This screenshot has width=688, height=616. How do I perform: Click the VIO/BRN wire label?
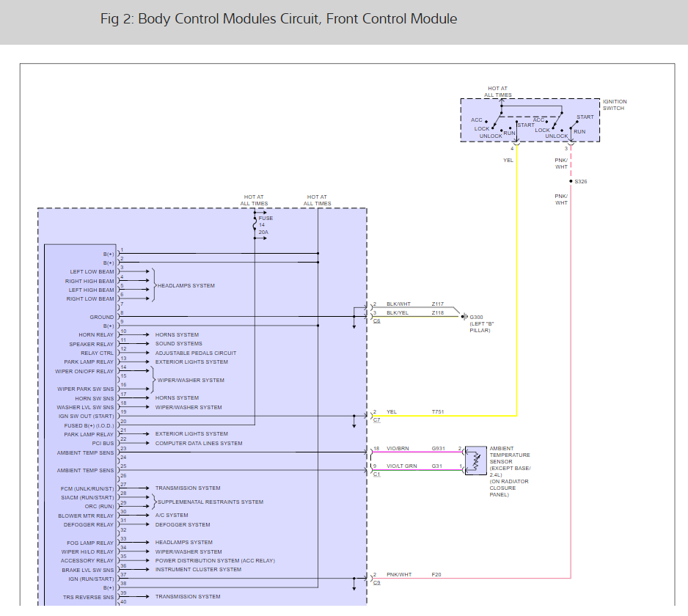point(398,448)
